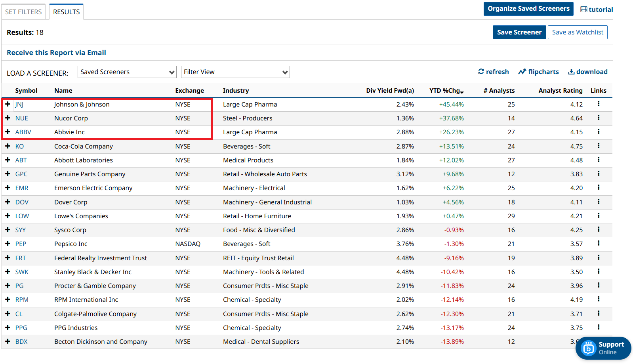Sort by YTD %Chg column
633x364 pixels.
[x=446, y=91]
